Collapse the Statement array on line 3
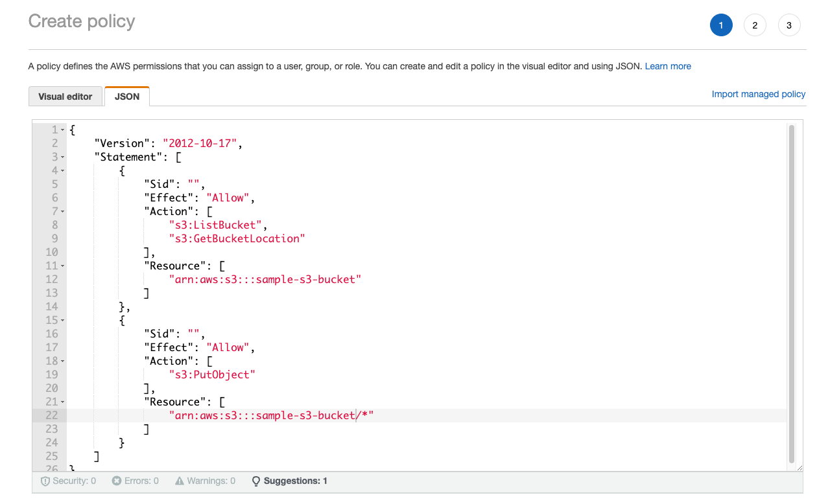Viewport: 817px width, 504px height. (x=62, y=157)
